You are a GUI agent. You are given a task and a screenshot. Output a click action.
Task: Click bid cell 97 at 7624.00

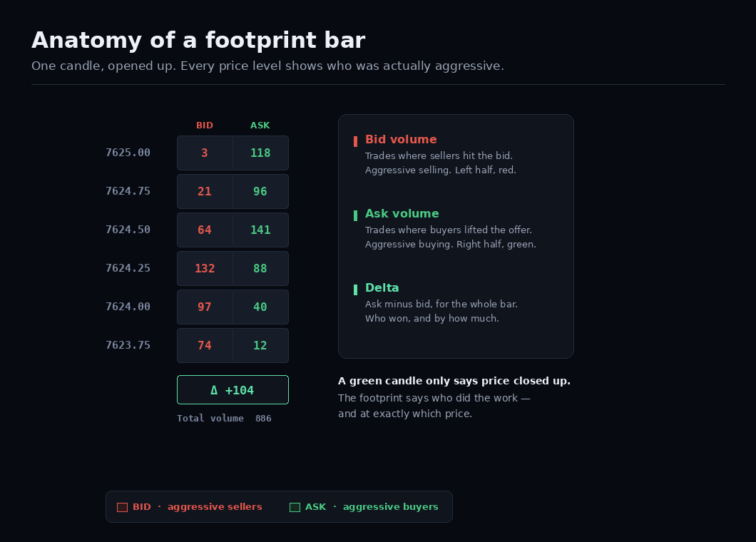click(205, 307)
